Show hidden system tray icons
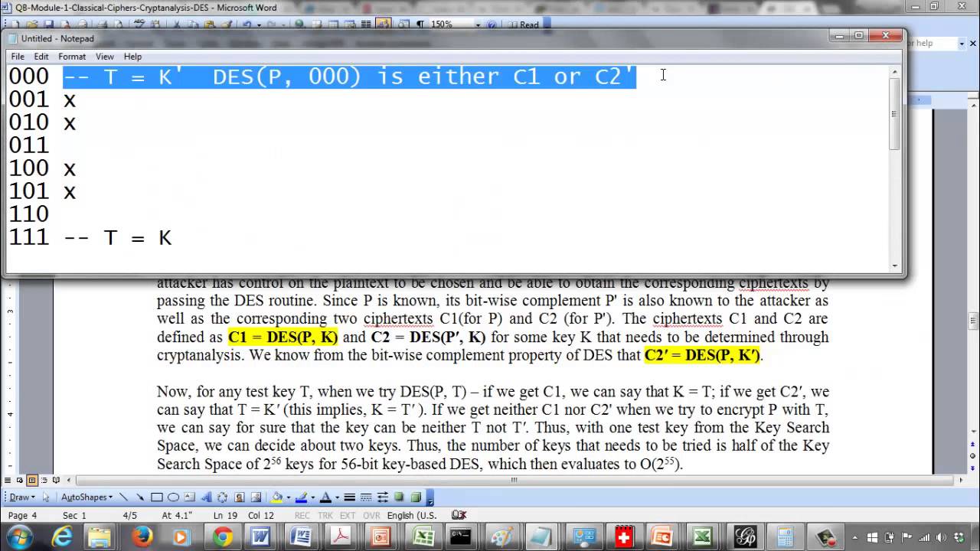 (857, 537)
